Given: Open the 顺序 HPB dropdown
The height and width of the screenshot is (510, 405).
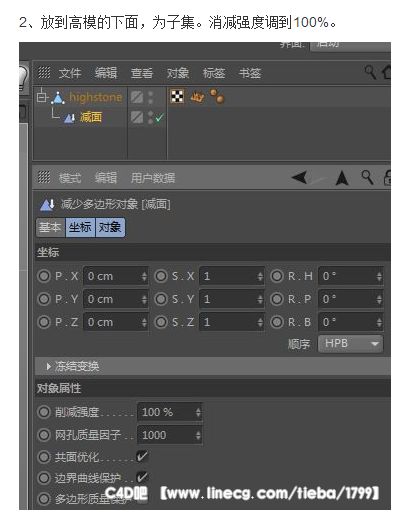Looking at the screenshot, I should (x=350, y=343).
